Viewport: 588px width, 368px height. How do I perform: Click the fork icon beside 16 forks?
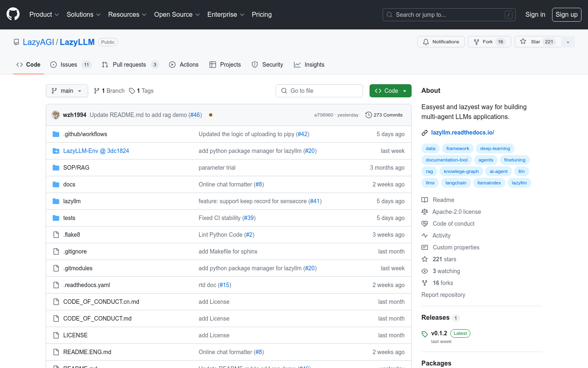425,283
